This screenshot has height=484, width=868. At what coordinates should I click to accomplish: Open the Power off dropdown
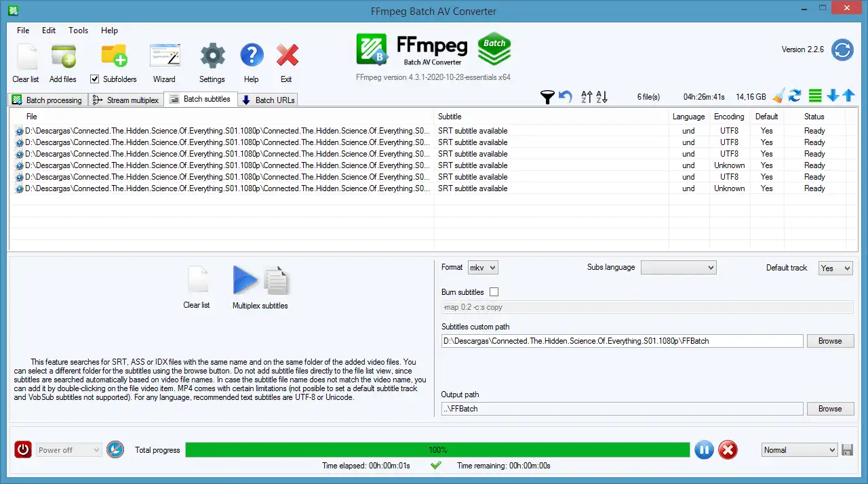(x=68, y=450)
